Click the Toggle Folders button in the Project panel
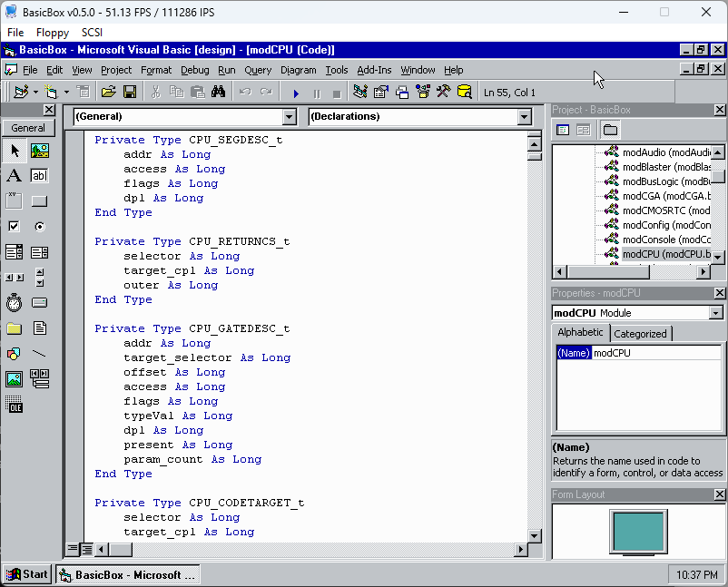Image resolution: width=728 pixels, height=587 pixels. 610,131
